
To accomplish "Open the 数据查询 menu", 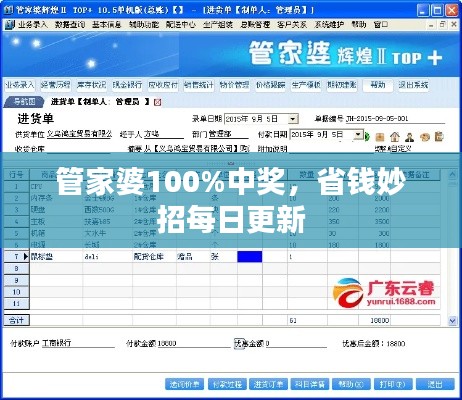I will 70,25.
